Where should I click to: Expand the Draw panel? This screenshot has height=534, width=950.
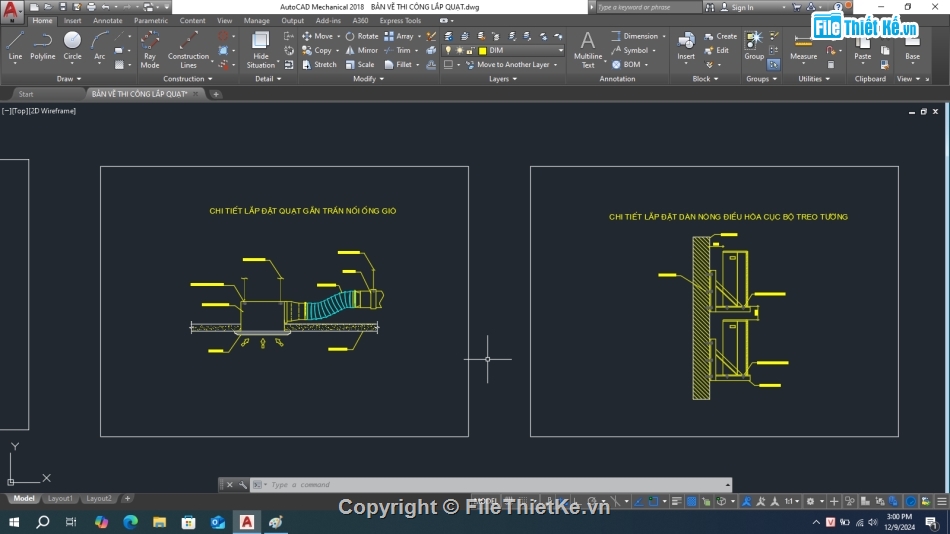click(x=68, y=79)
